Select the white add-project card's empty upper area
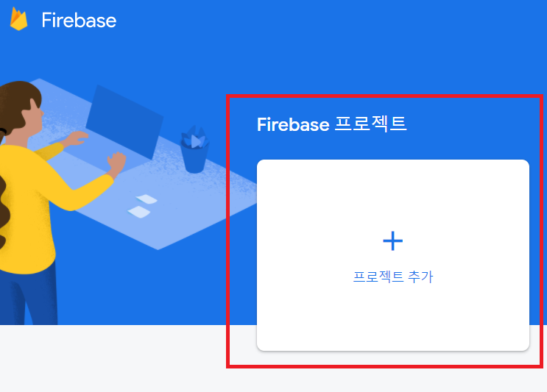Viewport: 547px width, 392px height. [x=393, y=193]
